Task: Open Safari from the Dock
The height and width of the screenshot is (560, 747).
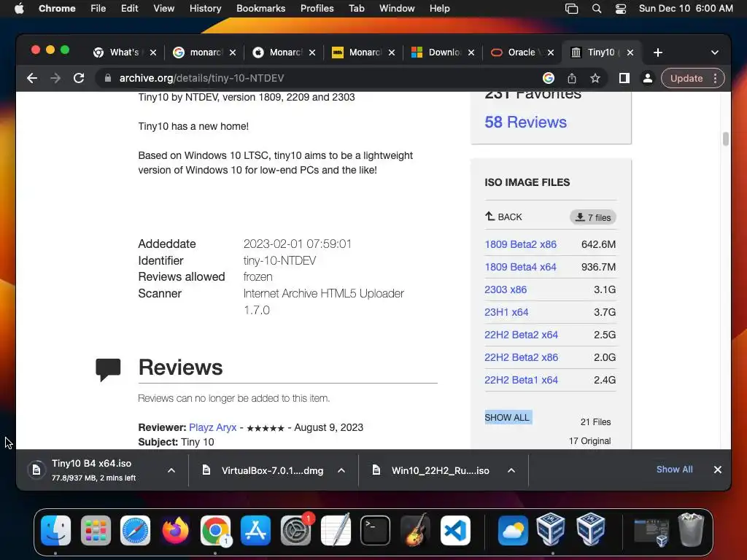Action: click(x=135, y=531)
